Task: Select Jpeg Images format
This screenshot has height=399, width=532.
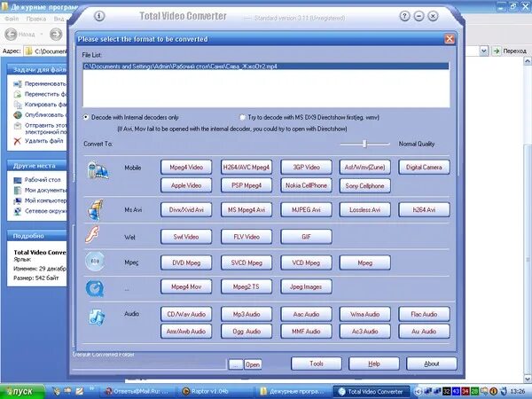Action: tap(306, 286)
